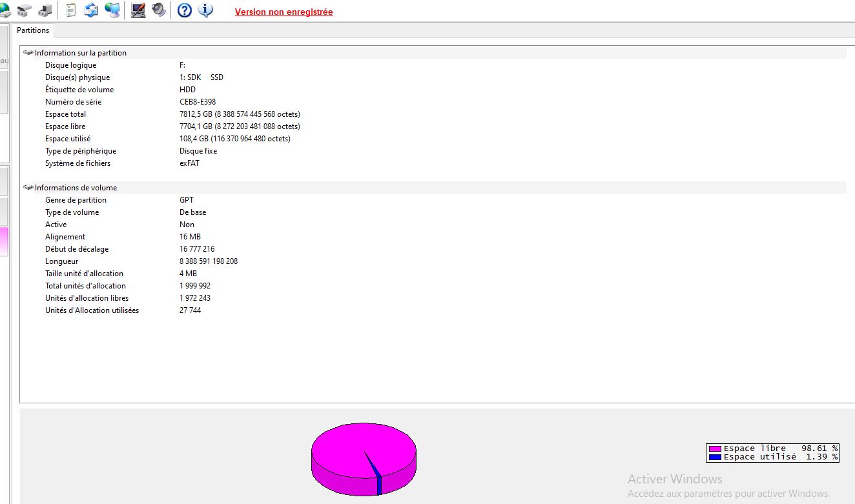The image size is (855, 504).
Task: Click the globe and monitor network icon
Action: 112,10
